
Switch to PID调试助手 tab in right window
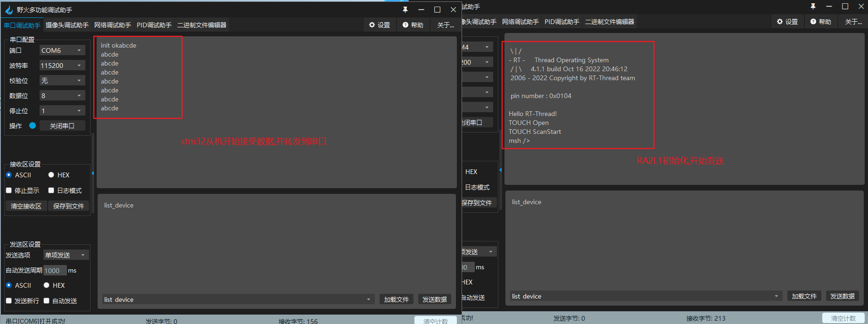[562, 22]
